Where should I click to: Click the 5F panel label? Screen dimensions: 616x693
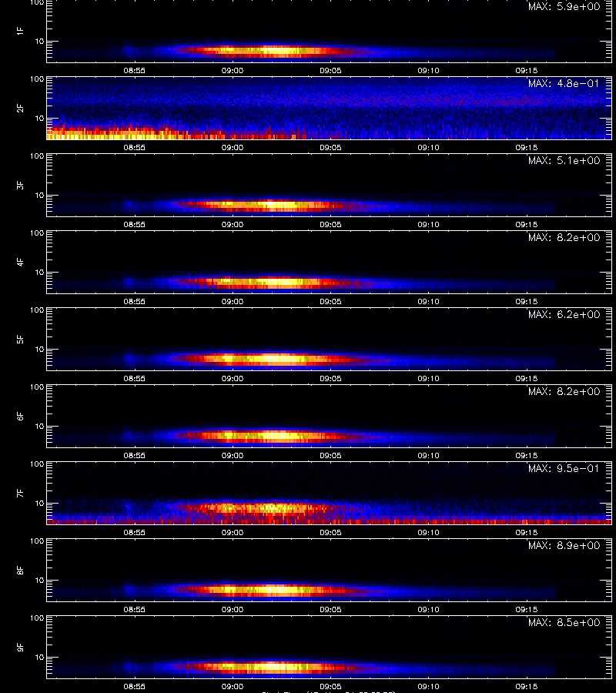click(x=20, y=340)
